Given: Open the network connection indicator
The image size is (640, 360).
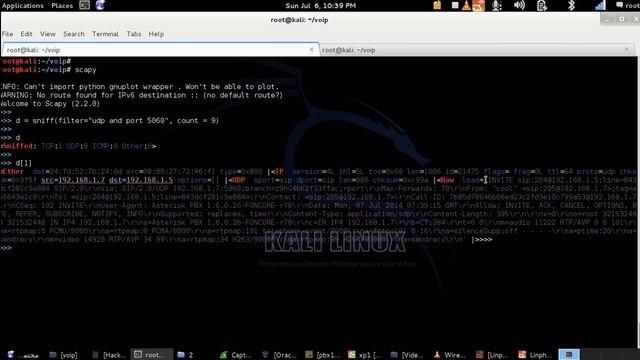Looking at the screenshot, I should coord(600,5).
